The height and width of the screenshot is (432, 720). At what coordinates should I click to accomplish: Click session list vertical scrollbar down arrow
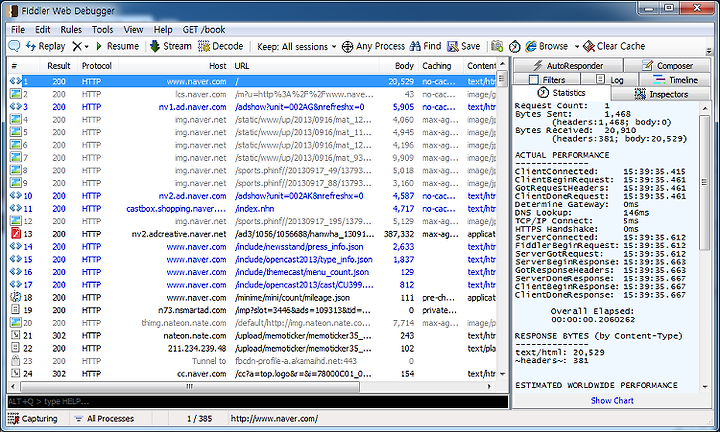click(502, 374)
